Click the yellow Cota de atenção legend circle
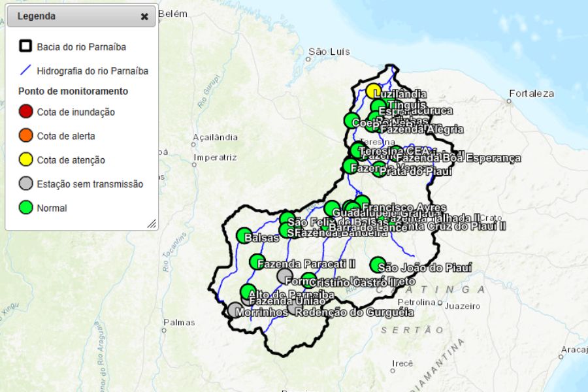 coord(26,160)
